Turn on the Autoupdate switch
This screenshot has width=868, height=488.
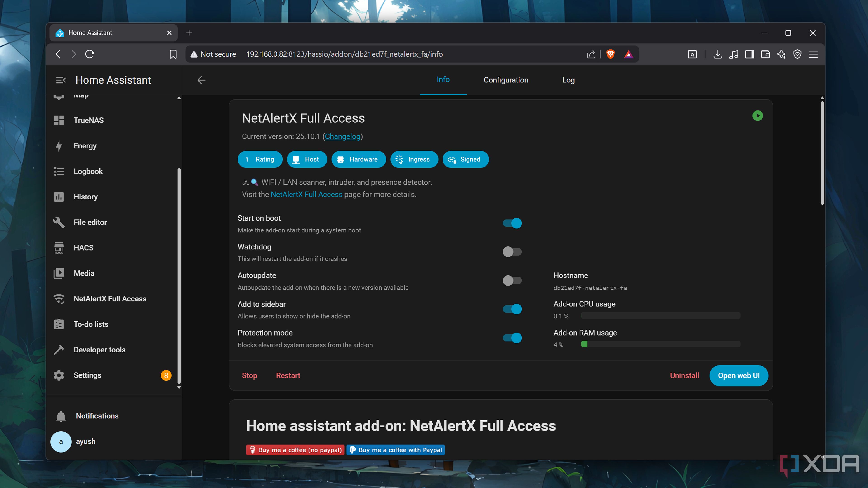click(x=512, y=280)
